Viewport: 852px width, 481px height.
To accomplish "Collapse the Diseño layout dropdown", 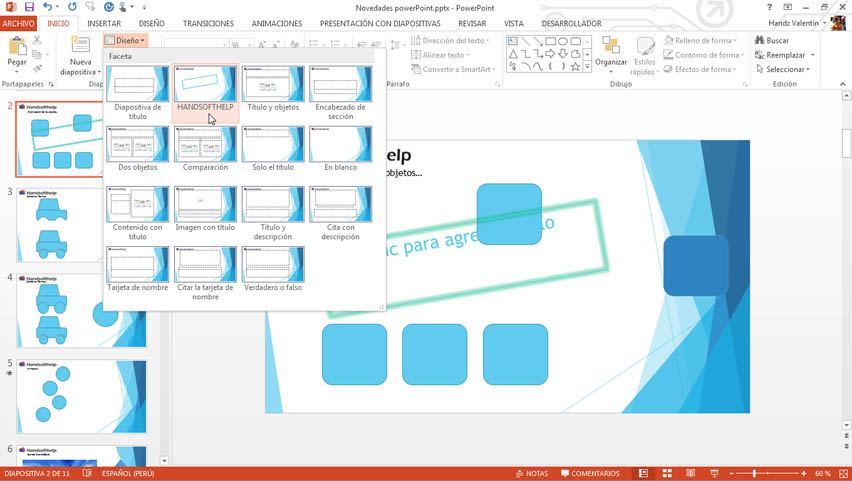I will click(125, 41).
